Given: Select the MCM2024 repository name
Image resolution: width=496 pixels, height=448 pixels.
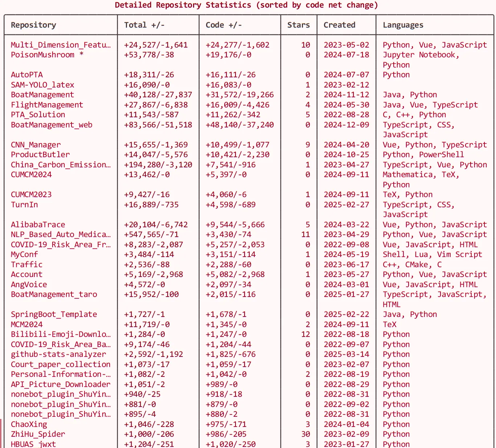Looking at the screenshot, I should click(x=27, y=325).
